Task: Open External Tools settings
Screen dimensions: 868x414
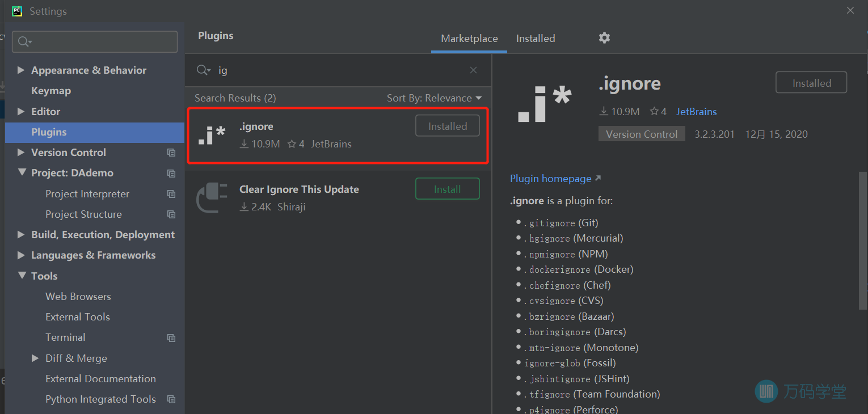Action: [x=78, y=317]
